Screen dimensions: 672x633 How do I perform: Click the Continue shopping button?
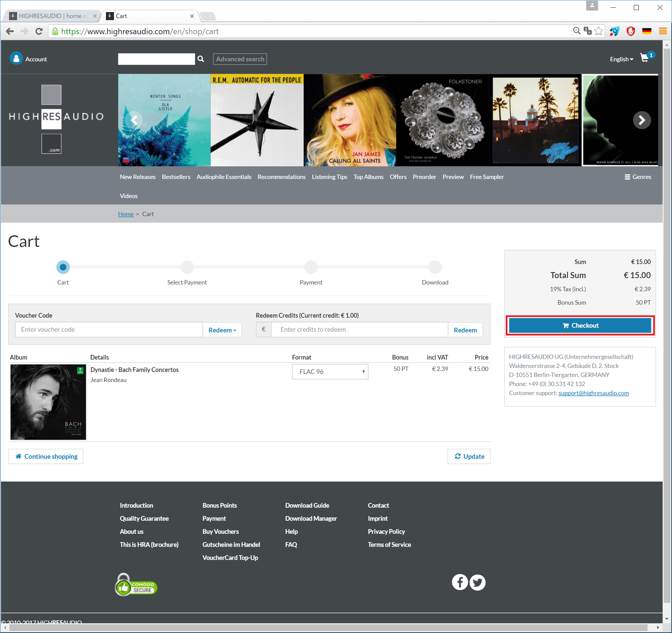46,456
